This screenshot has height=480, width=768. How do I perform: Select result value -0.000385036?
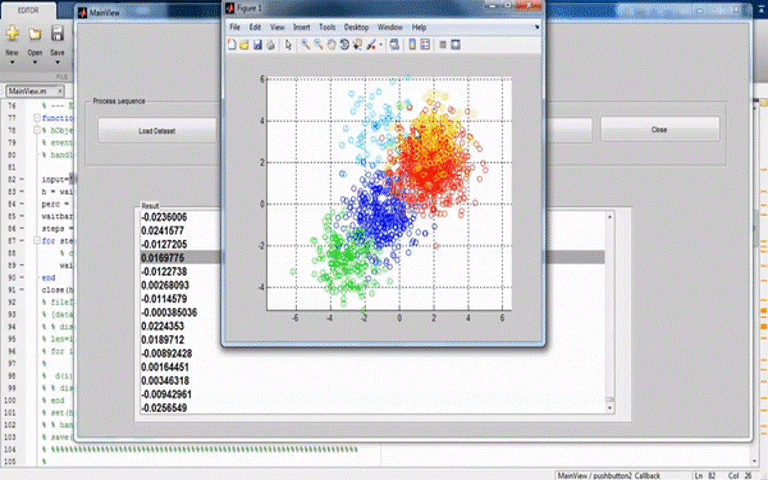click(x=169, y=312)
